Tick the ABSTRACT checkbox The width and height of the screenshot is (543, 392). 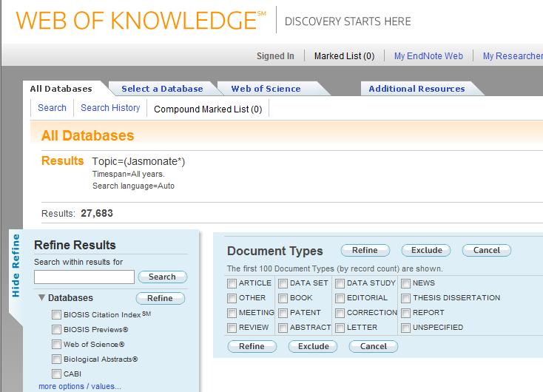coord(283,328)
